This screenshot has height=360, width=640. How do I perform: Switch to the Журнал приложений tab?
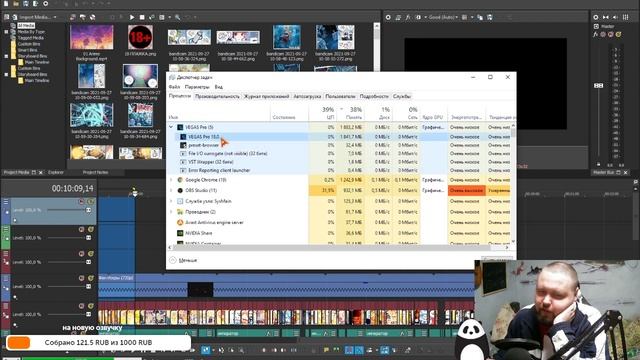tap(267, 96)
